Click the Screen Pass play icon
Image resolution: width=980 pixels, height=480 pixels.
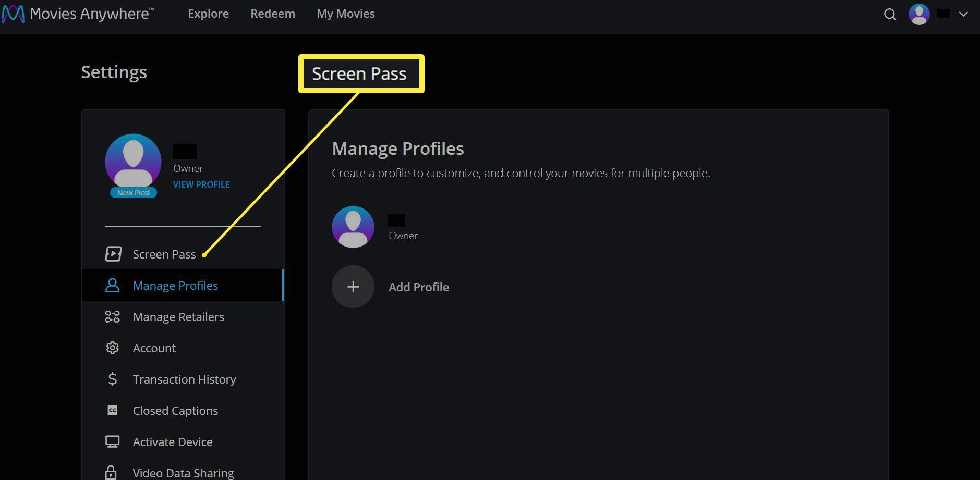[113, 254]
